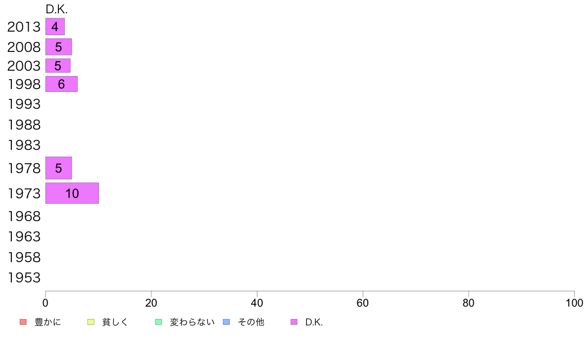The height and width of the screenshot is (364, 588).
Task: Select the 1973 bar with value 10
Action: pos(72,193)
